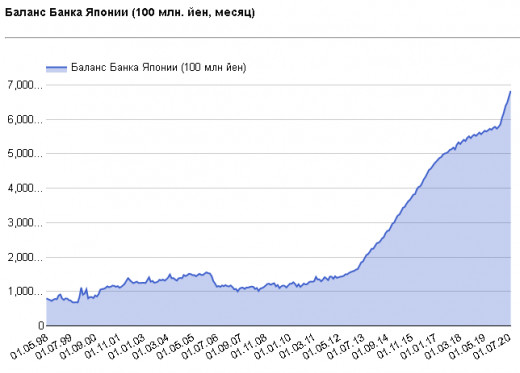This screenshot has width=520, height=373.
Task: Click the 01.07.13 x-axis date label
Action: pyautogui.click(x=346, y=347)
